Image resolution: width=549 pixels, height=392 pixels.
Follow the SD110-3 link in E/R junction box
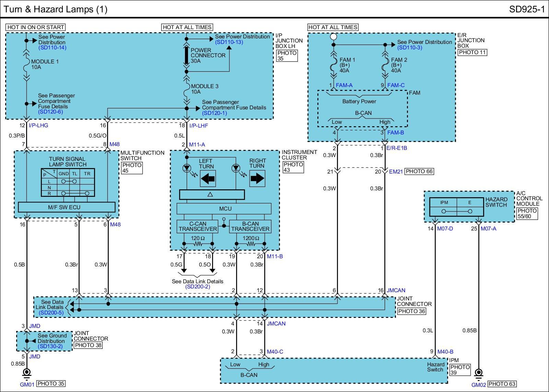click(x=410, y=48)
